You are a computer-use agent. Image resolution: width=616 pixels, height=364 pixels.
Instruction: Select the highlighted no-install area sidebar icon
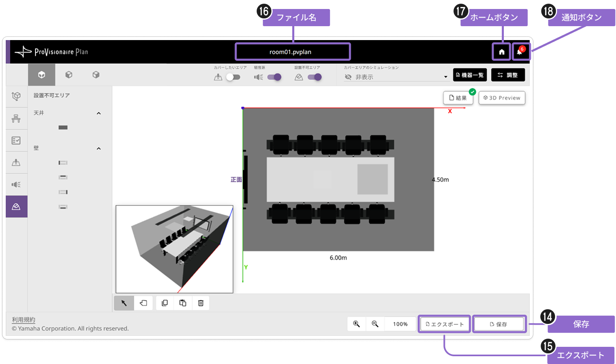coord(16,207)
